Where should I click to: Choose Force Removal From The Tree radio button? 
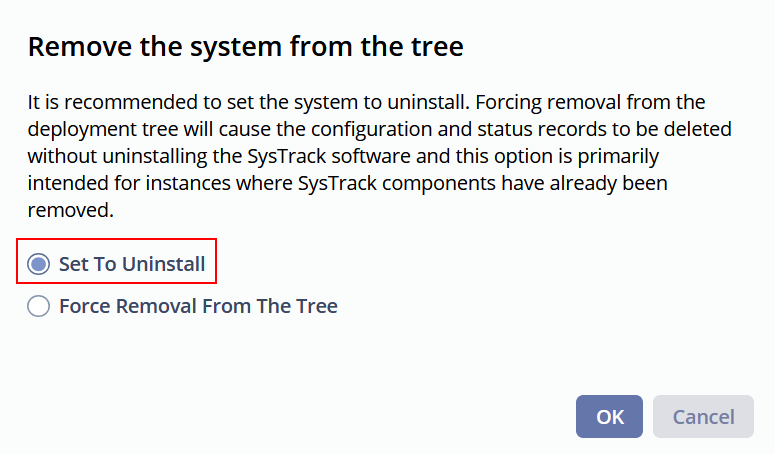(x=38, y=307)
